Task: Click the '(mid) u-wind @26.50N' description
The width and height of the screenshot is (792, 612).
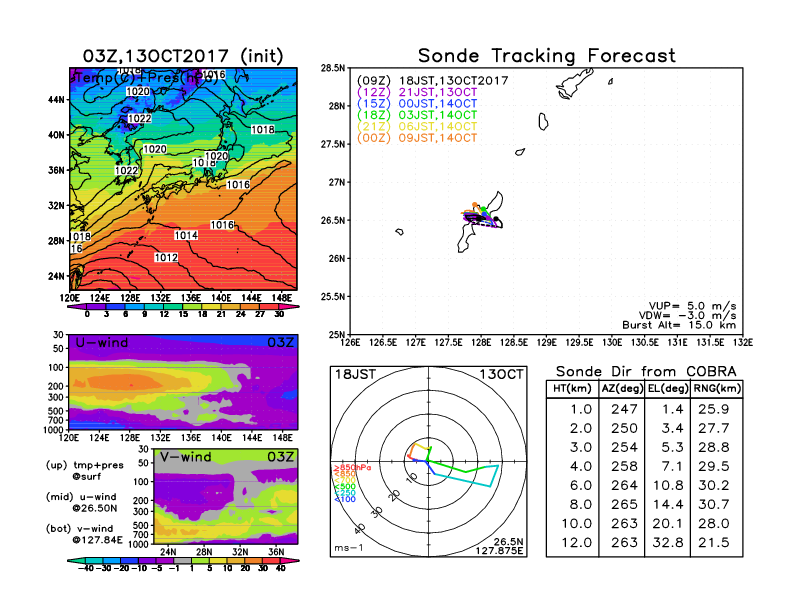Action: (x=82, y=502)
